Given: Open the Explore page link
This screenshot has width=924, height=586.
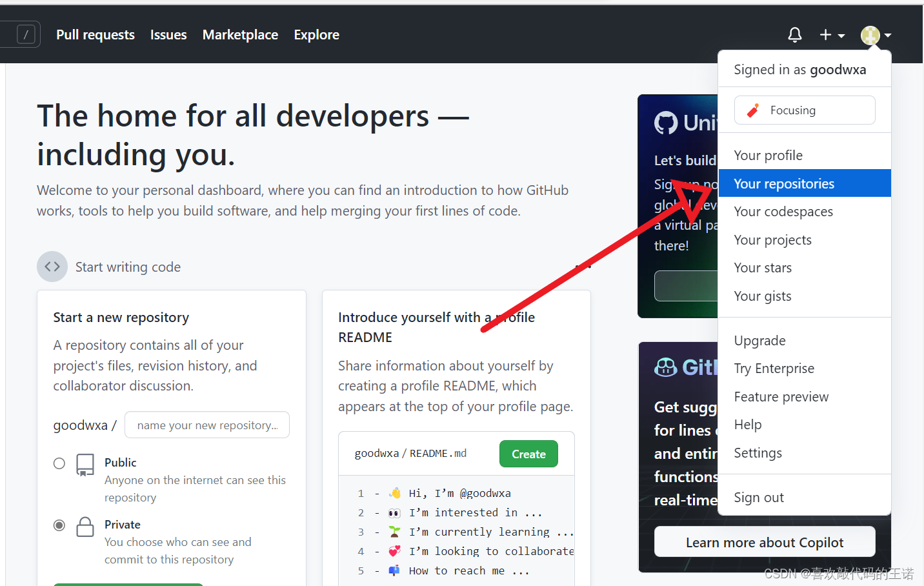Looking at the screenshot, I should (x=316, y=35).
